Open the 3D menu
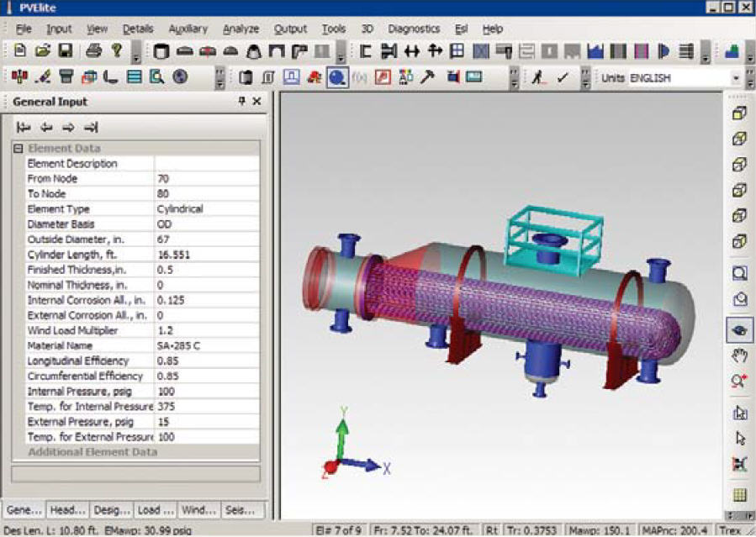 point(367,29)
